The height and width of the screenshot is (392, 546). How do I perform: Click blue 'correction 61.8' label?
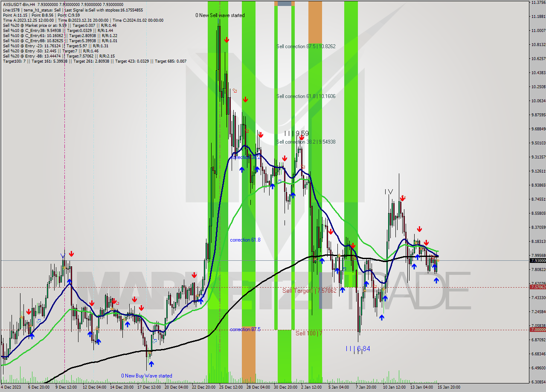click(245, 240)
